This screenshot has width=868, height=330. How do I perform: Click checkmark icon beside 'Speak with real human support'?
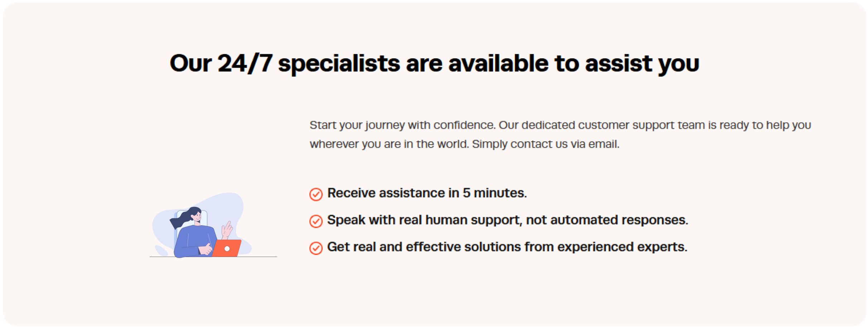click(316, 221)
